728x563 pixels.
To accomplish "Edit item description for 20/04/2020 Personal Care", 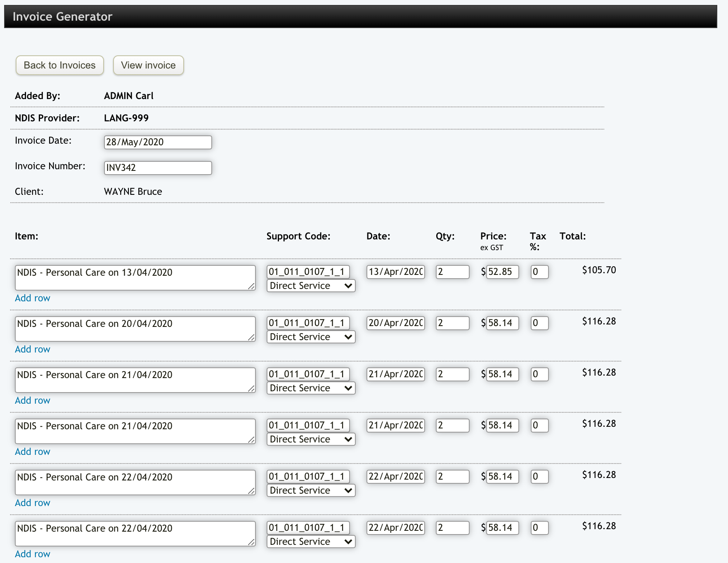I will 135,329.
